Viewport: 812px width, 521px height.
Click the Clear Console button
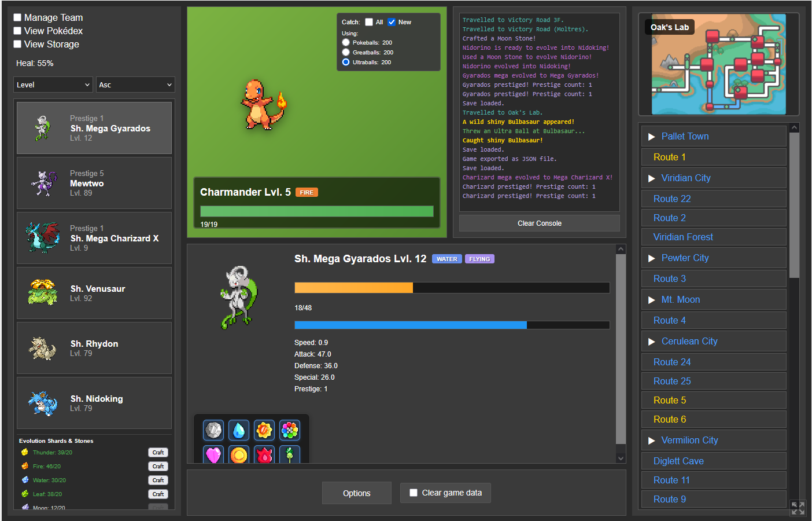[x=540, y=223]
